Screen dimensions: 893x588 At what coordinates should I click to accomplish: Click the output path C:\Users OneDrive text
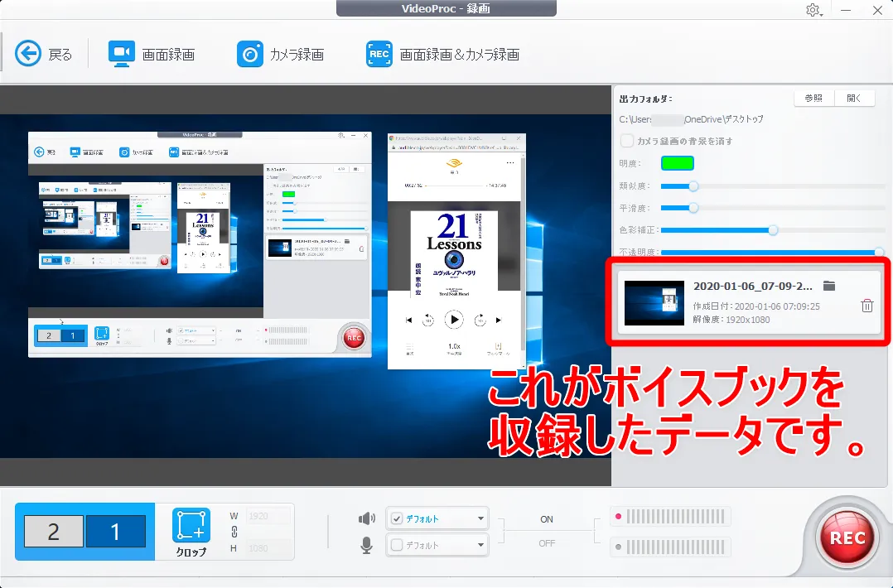(691, 119)
